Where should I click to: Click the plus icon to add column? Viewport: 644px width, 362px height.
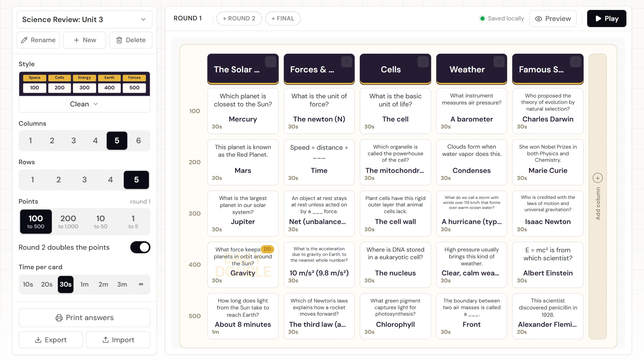598,178
